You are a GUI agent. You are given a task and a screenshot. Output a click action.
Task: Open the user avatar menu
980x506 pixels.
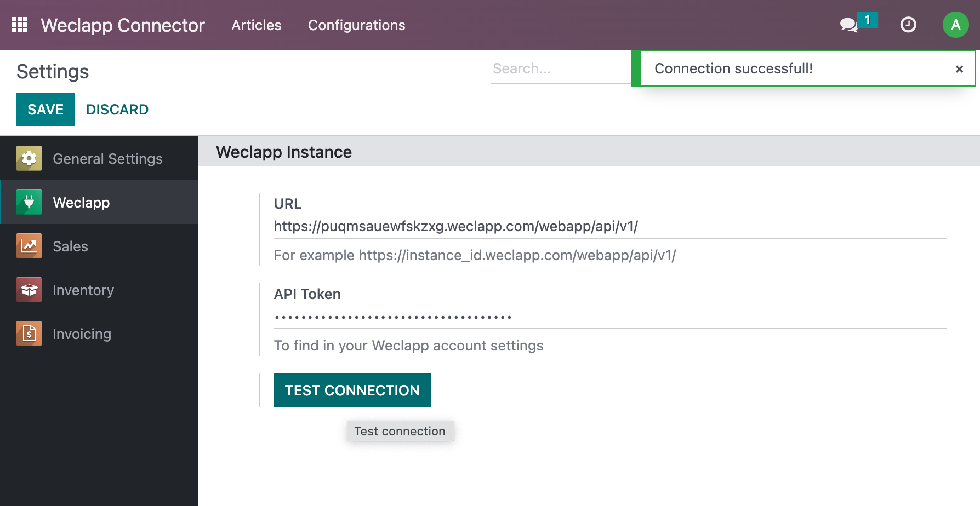click(955, 25)
